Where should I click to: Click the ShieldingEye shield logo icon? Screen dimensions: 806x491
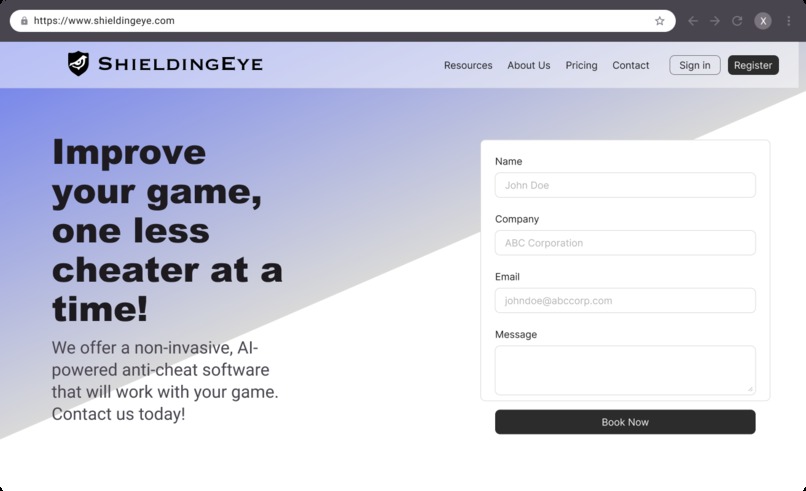(x=78, y=64)
